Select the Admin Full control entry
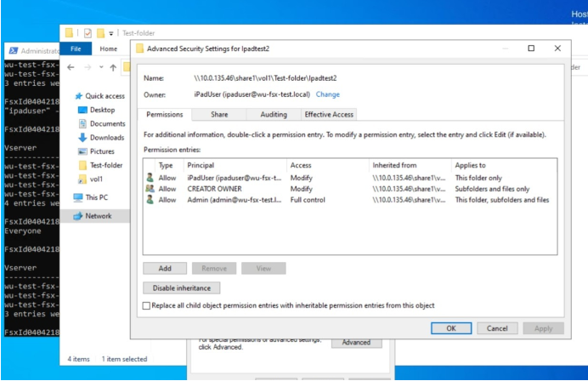Screen dimensions: 588x381 point(350,200)
